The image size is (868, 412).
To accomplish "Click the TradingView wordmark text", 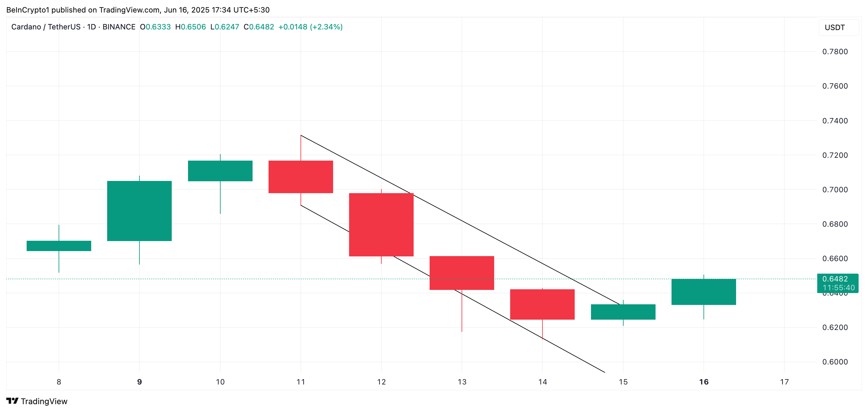I will tap(44, 401).
